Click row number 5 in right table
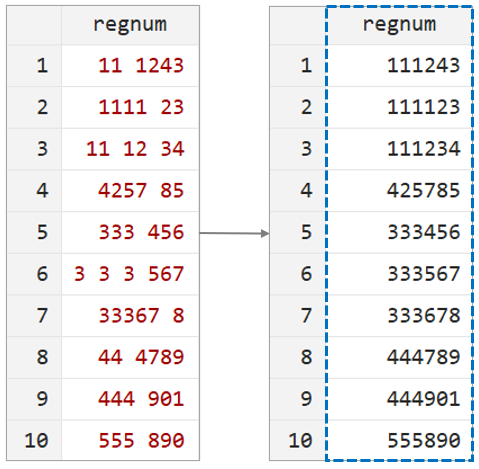Image resolution: width=479 pixels, height=469 pixels. point(298,232)
